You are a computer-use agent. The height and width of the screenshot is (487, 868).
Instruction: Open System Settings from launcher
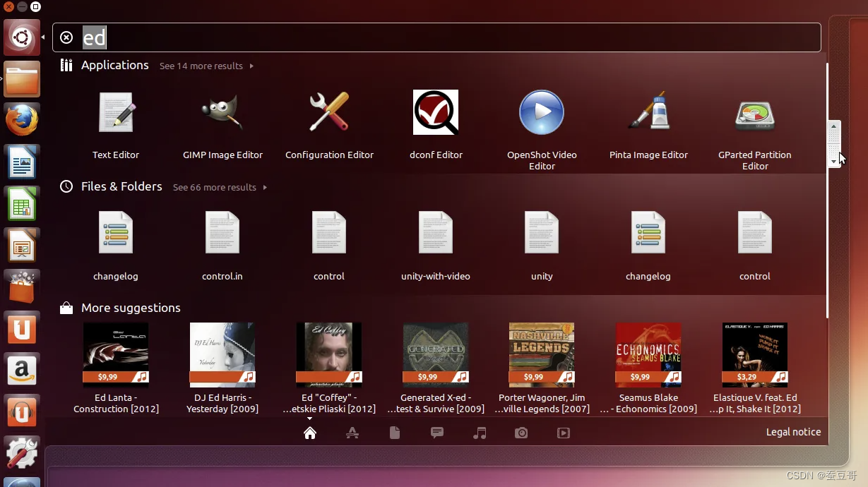(22, 454)
